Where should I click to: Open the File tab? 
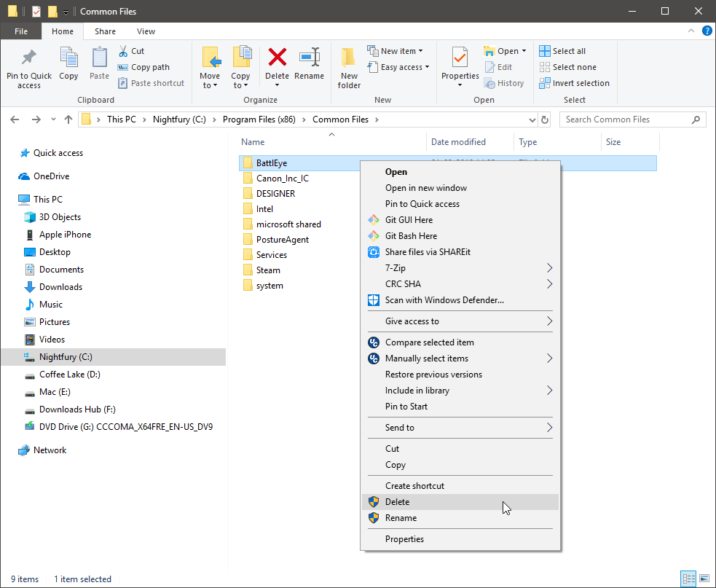coord(21,31)
